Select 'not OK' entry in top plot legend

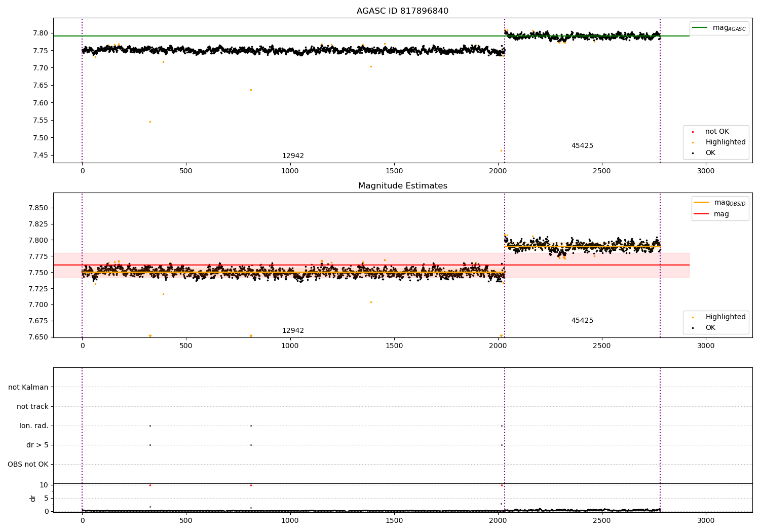coord(717,132)
